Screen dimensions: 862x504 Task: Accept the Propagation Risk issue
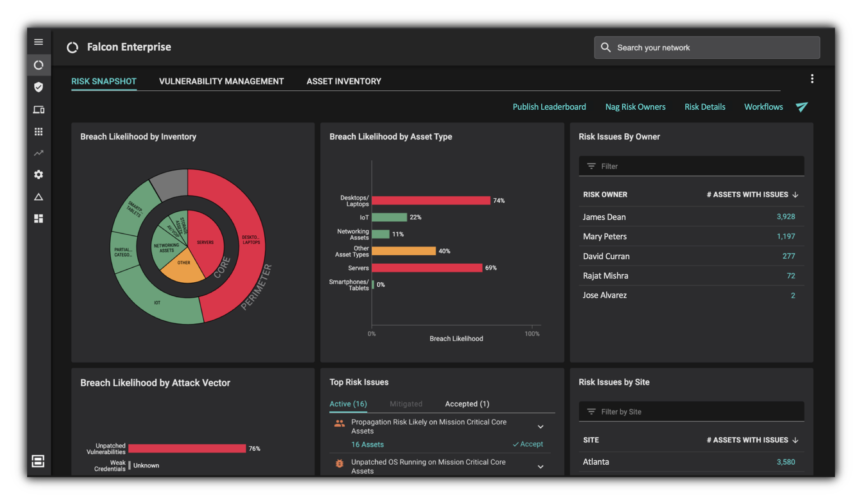[528, 444]
